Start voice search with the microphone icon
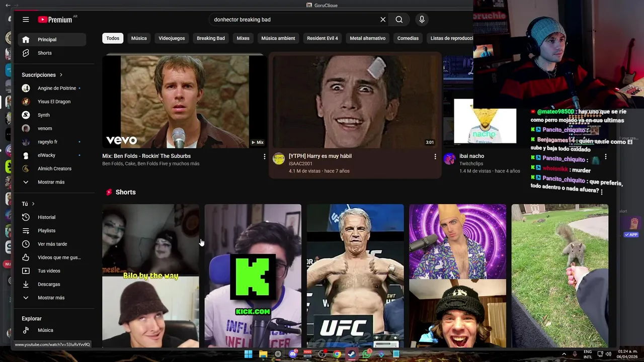644x362 pixels. tap(422, 20)
